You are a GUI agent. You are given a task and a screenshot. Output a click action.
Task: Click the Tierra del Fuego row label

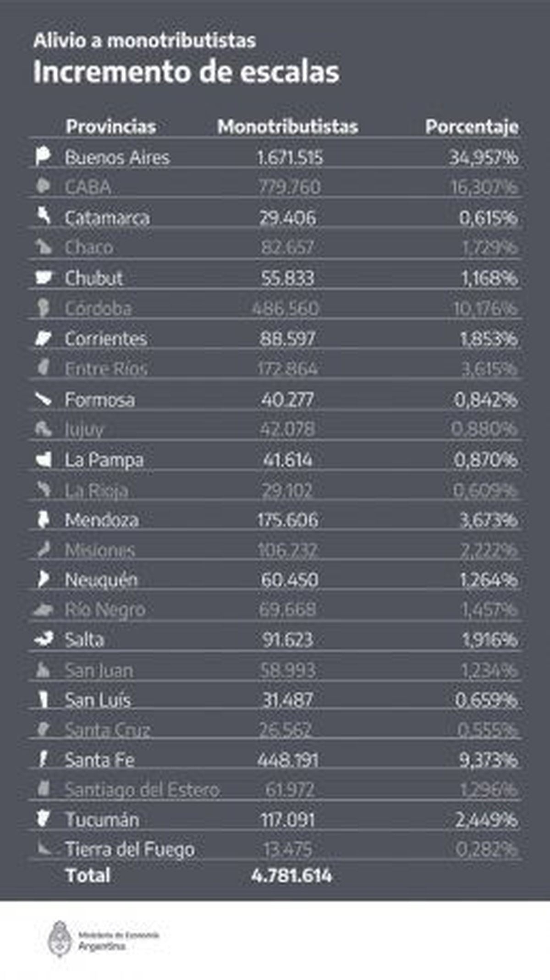coord(130,849)
